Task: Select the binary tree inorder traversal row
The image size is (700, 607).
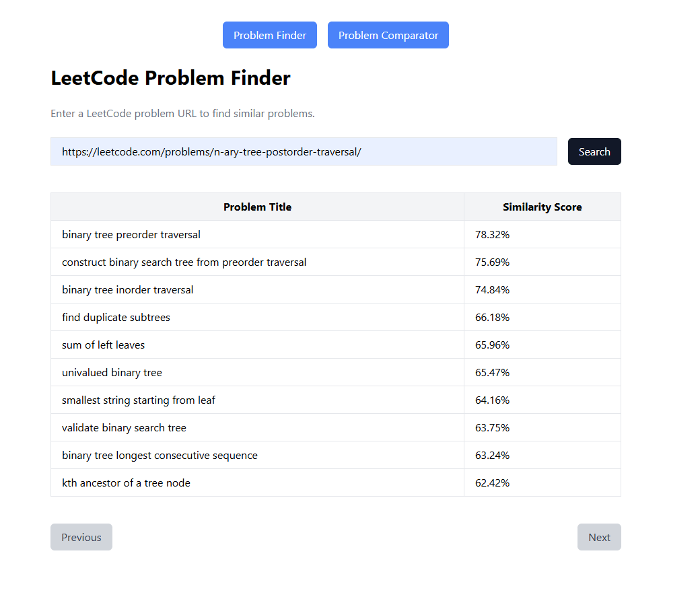Action: [x=336, y=289]
